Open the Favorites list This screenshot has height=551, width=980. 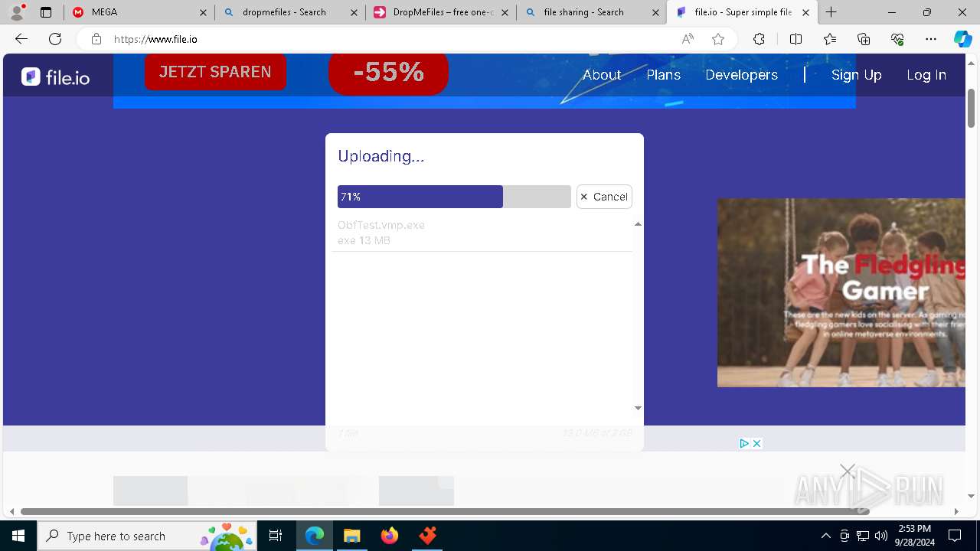click(x=830, y=39)
